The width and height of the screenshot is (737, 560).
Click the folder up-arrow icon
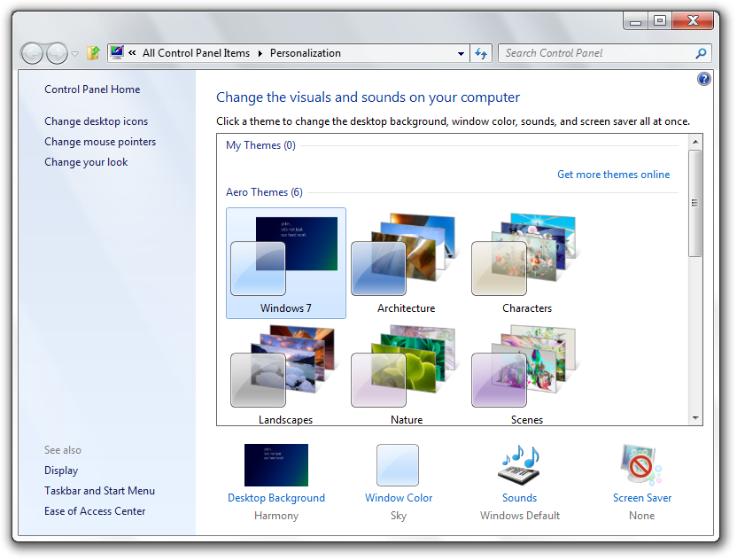(x=93, y=53)
